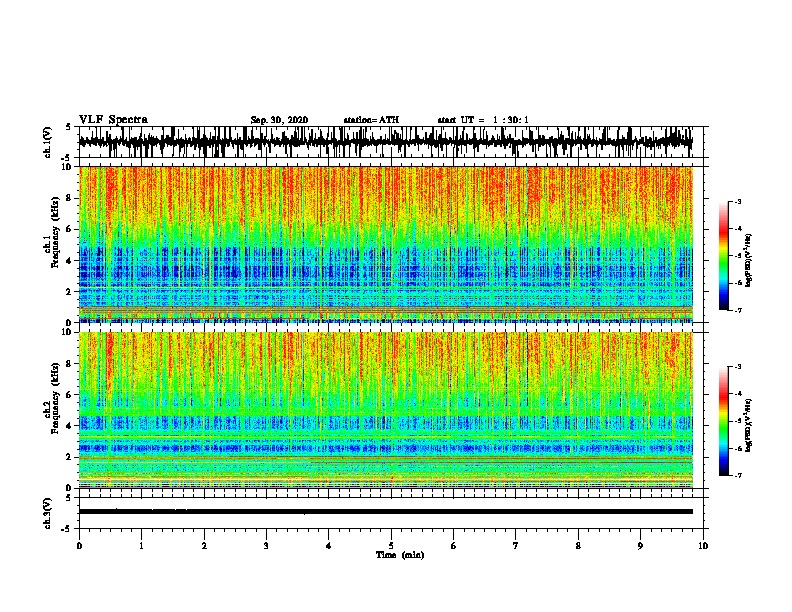This screenshot has width=792, height=612.
Task: Click the "ch.1(V)" waveform axis label
Action: (47, 142)
